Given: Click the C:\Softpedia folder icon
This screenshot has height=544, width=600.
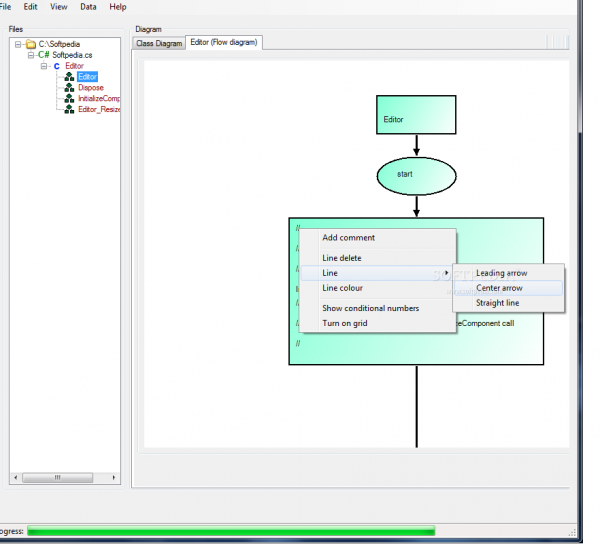Looking at the screenshot, I should click(31, 44).
